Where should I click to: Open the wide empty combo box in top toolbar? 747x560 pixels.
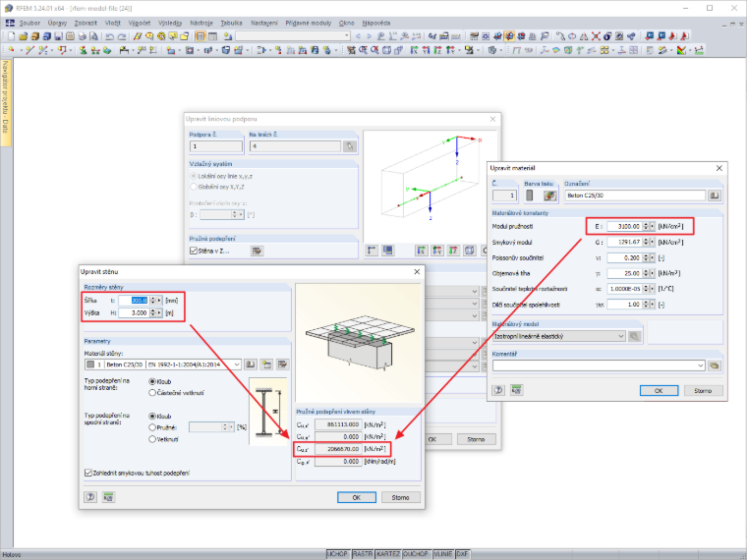pyautogui.click(x=293, y=36)
